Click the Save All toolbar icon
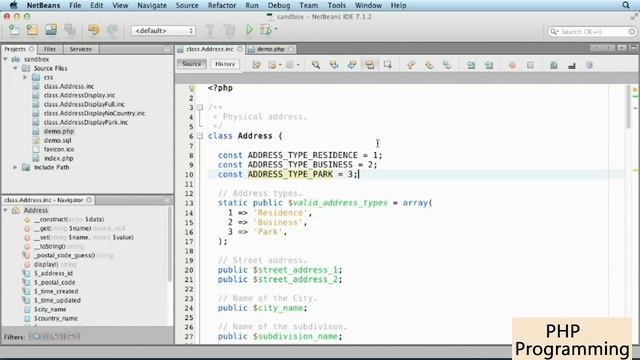The width and height of the screenshot is (640, 360). (x=70, y=30)
